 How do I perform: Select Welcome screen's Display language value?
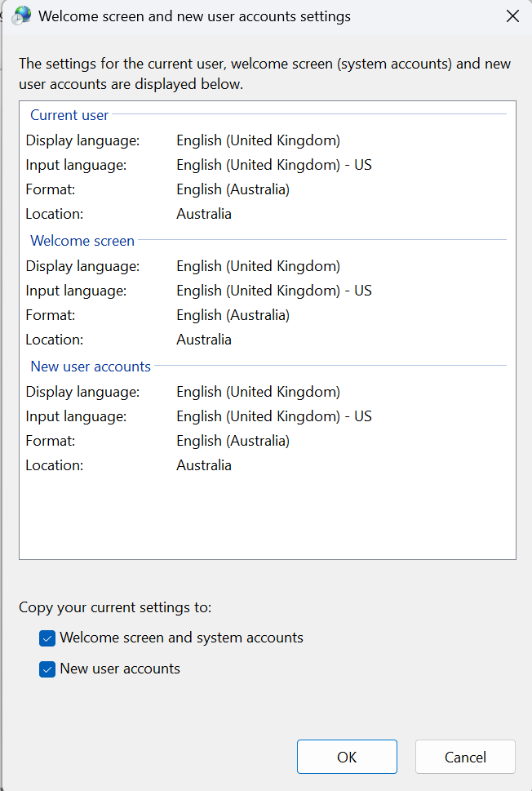(x=258, y=266)
